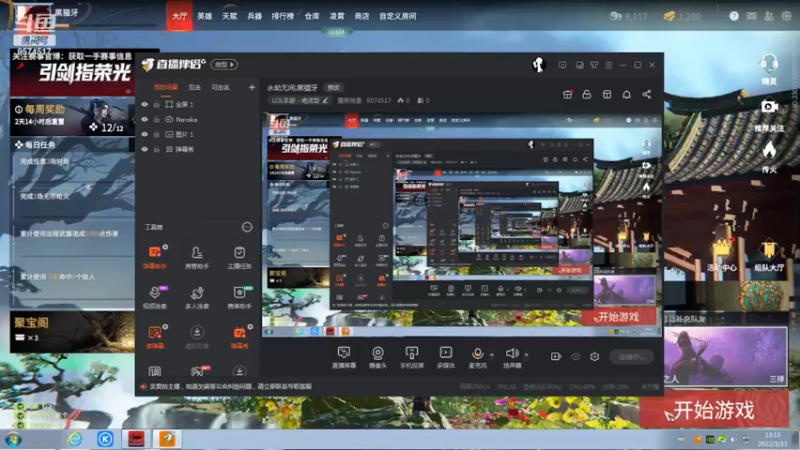This screenshot has height=450, width=800.
Task: Toggle lock on 全屏 1 source
Action: [x=157, y=104]
